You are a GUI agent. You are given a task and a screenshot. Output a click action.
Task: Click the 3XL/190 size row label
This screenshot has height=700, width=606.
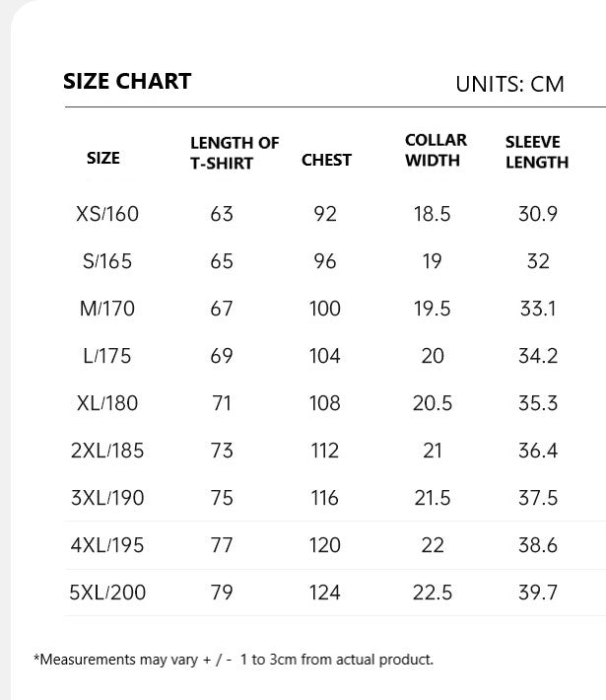pyautogui.click(x=107, y=498)
